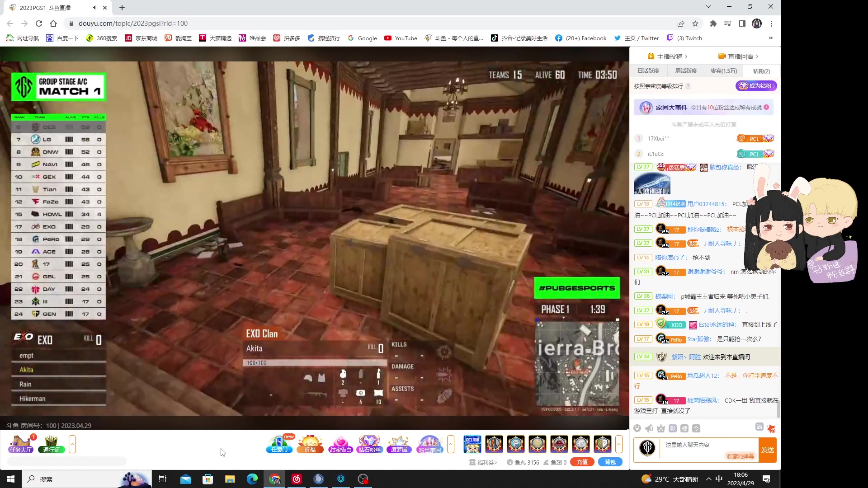Click the 收藏的弹幕 saved danmaku button
The height and width of the screenshot is (488, 868).
[x=741, y=456]
